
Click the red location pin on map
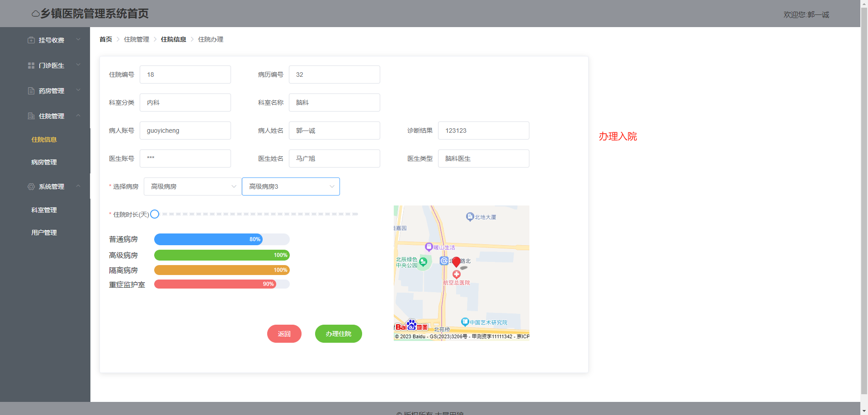(456, 261)
